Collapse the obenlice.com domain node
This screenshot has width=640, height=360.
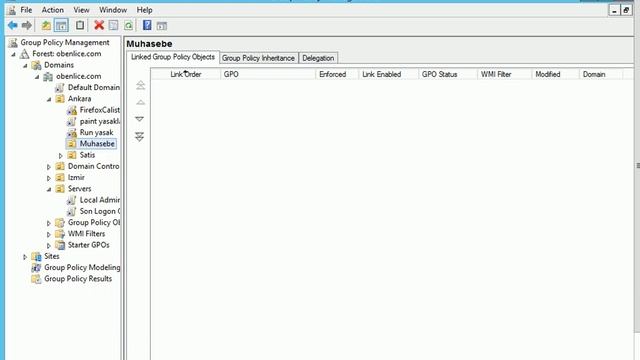tap(37, 76)
